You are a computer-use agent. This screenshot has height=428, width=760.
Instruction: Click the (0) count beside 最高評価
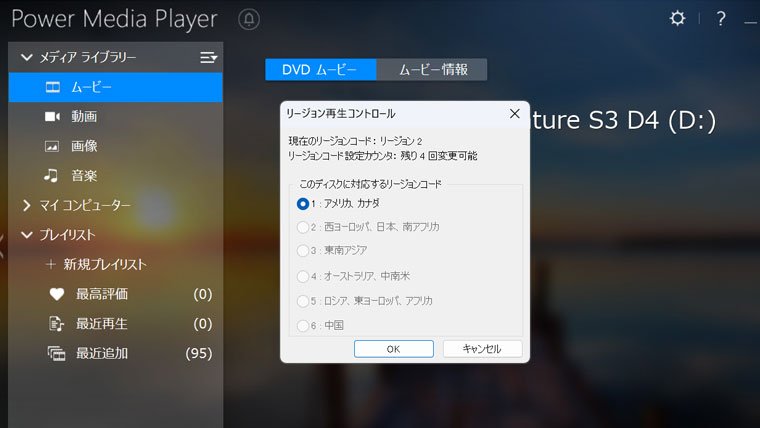click(x=203, y=294)
